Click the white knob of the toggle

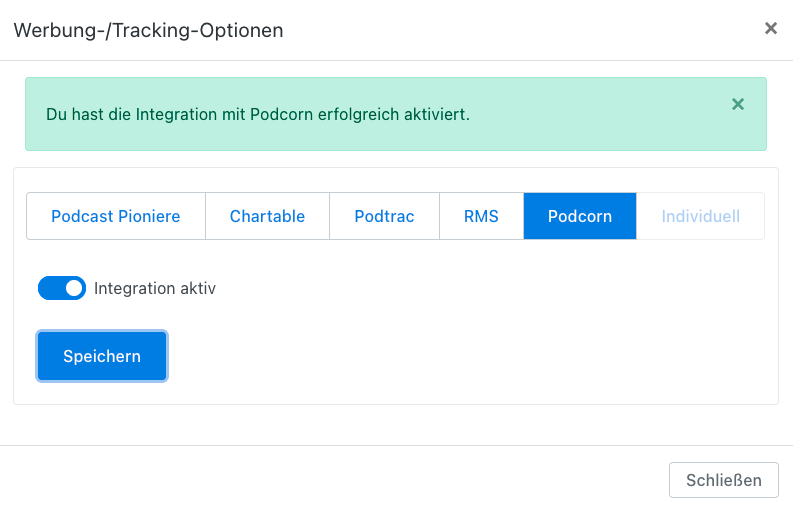74,288
